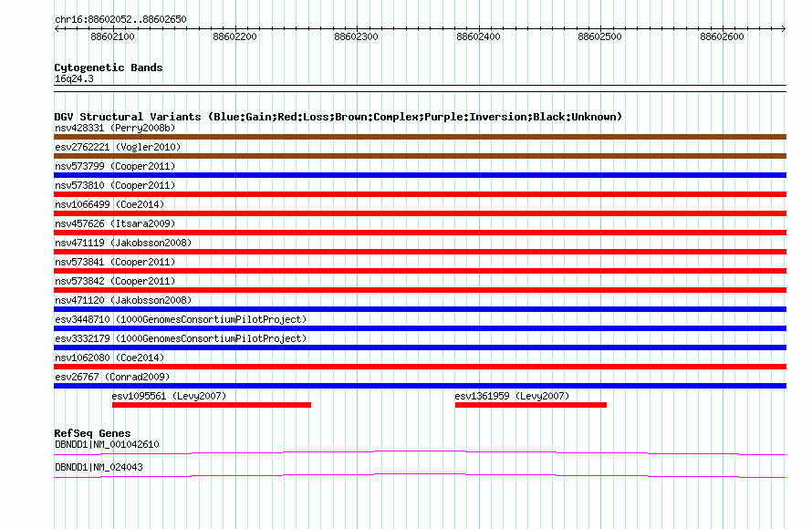
Task: Click the esv2762221 (Vogler2010) label
Action: (x=118, y=147)
